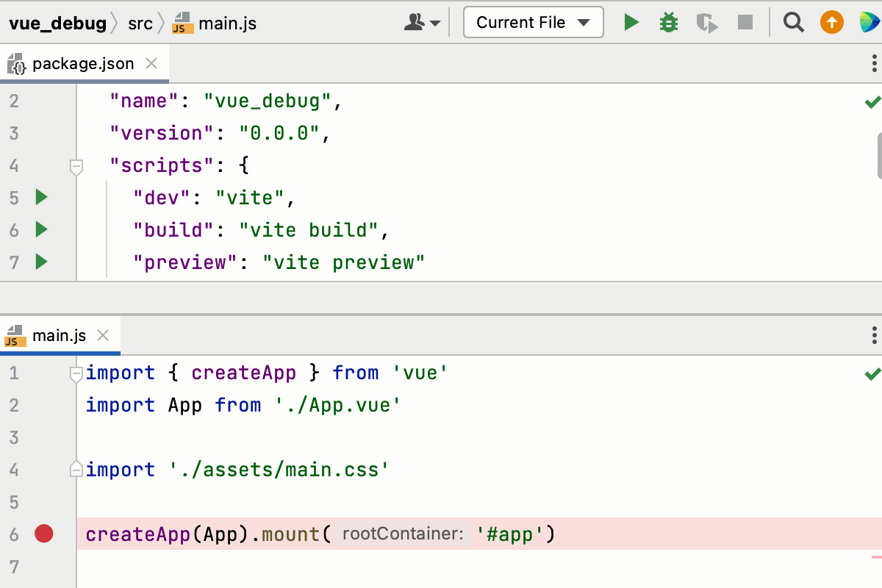Open main.js tab options kebab menu

874,336
